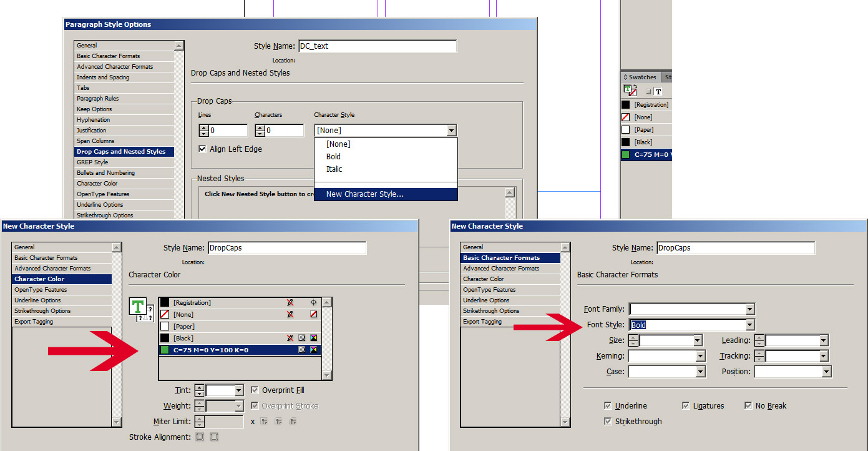Click the text fill T icon in Character Color
Screen dimensions: 868x451
point(137,306)
